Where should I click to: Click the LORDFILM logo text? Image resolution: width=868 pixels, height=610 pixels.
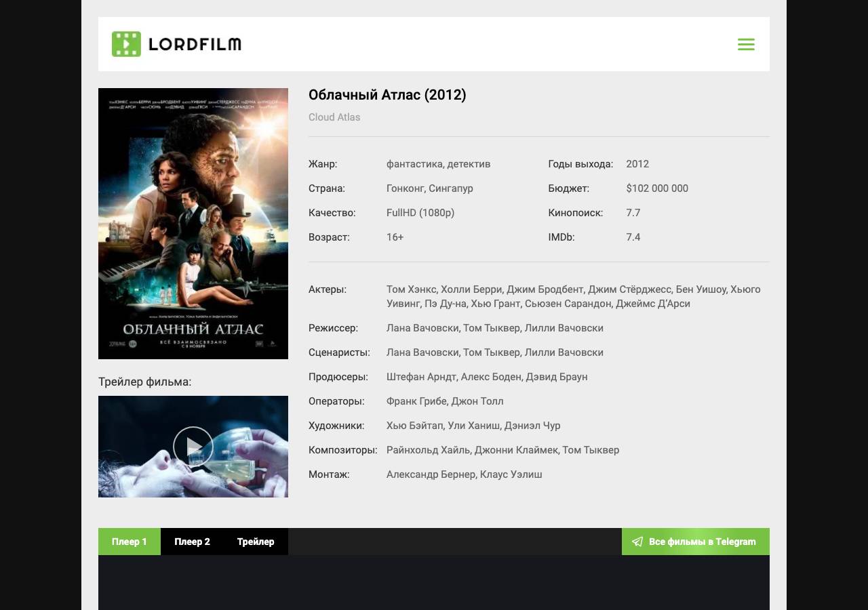(195, 45)
